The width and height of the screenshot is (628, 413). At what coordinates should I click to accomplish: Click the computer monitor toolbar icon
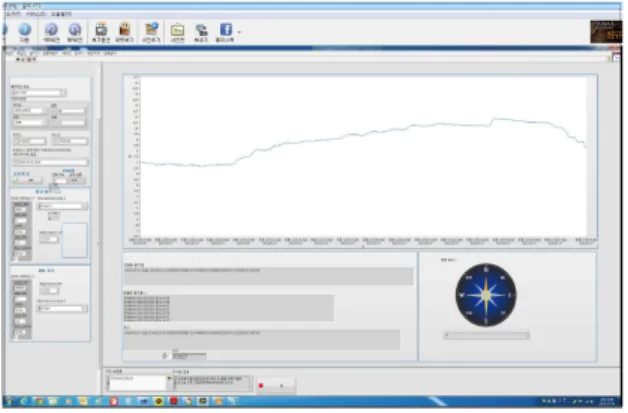pos(201,30)
